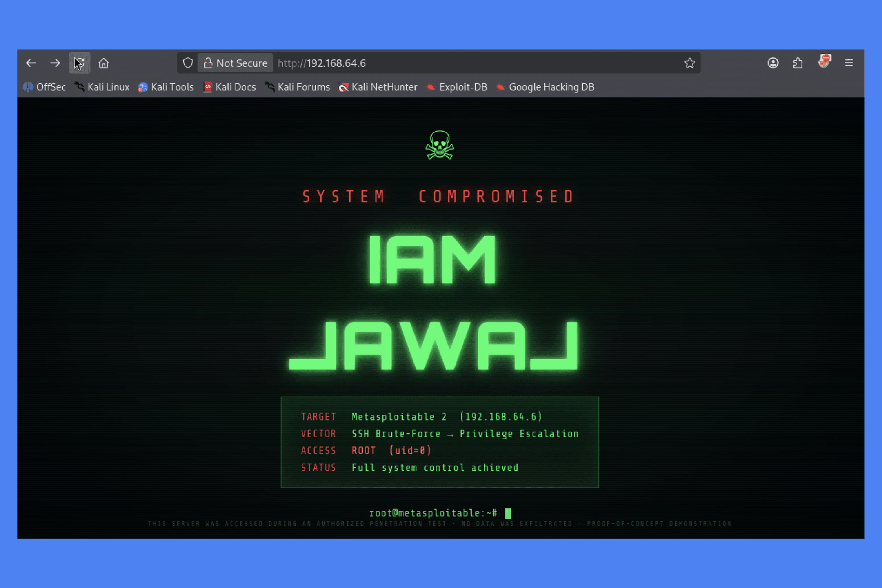Viewport: 882px width, 588px height.
Task: Bookmark this page with the star
Action: [x=690, y=63]
